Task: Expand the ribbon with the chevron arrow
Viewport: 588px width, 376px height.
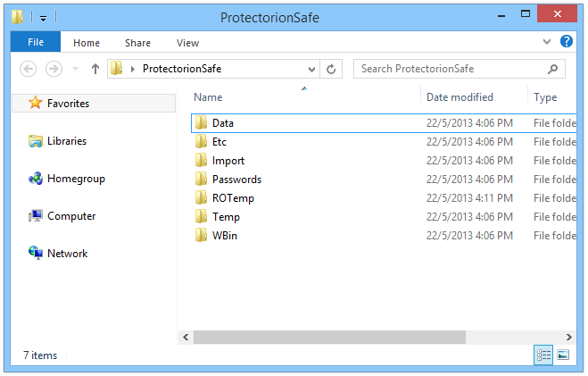Action: coord(547,42)
